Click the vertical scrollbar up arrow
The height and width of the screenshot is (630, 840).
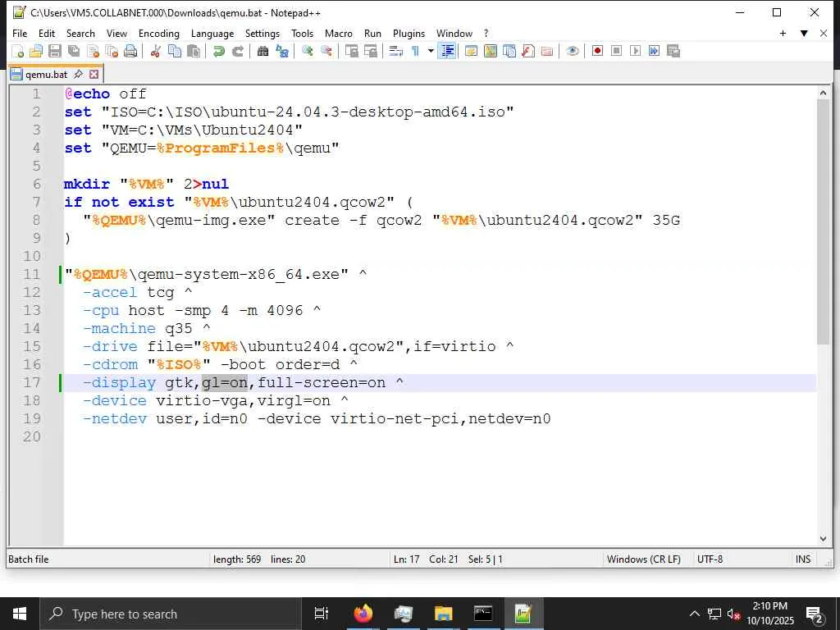[x=823, y=93]
